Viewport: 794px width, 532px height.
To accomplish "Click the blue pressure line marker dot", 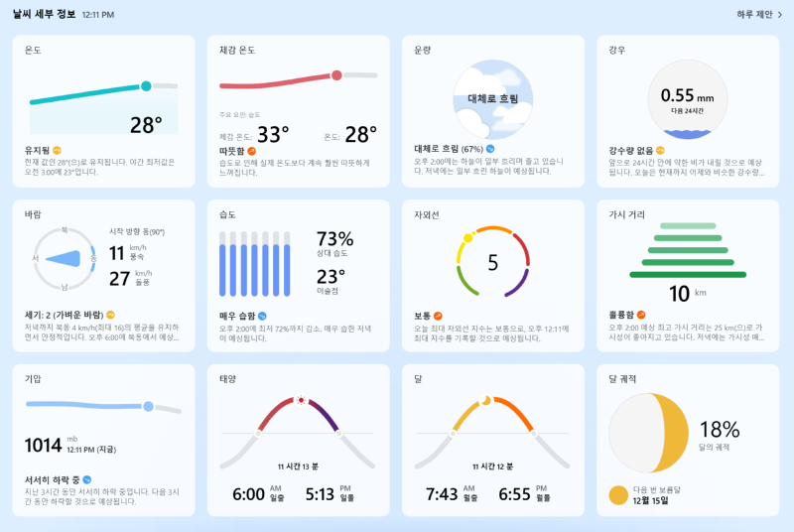I will tap(148, 407).
